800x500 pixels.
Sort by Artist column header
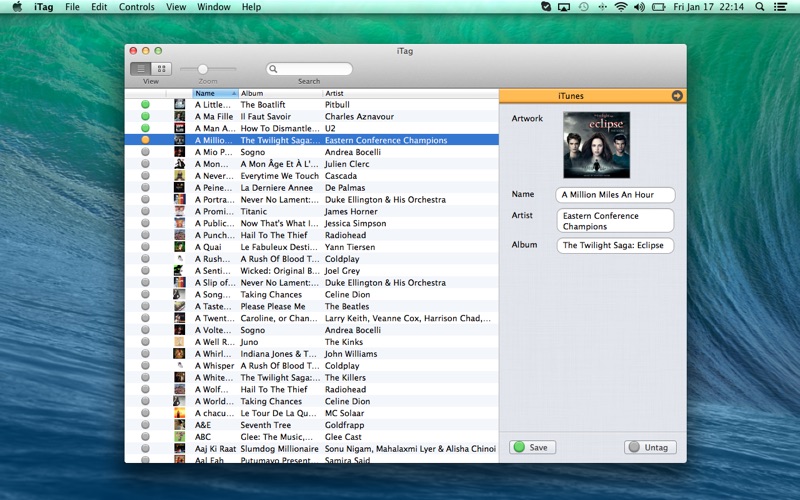click(410, 93)
